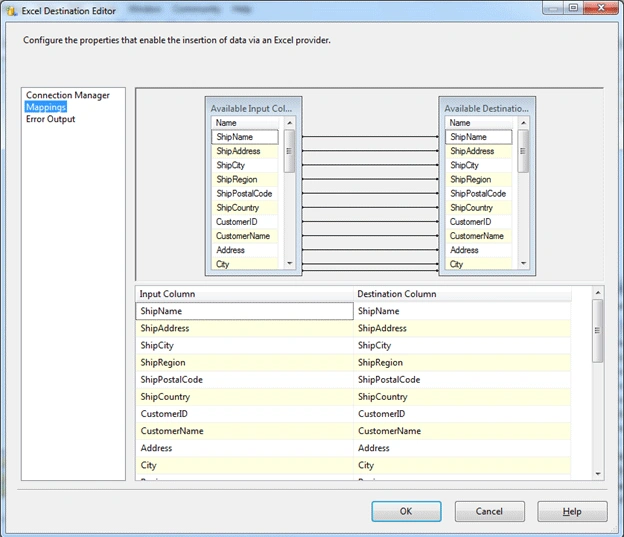Click Address cell in Input Column grid
Viewport: 624px width, 537px height.
pos(244,448)
